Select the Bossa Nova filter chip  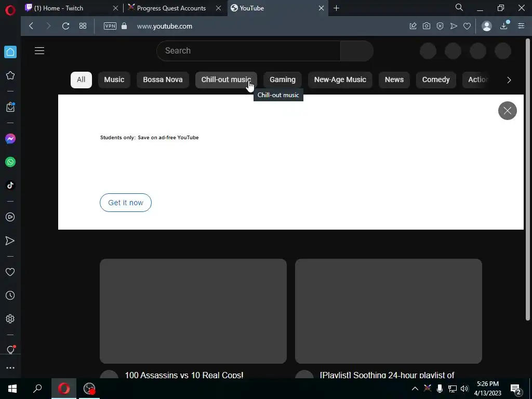pos(163,79)
